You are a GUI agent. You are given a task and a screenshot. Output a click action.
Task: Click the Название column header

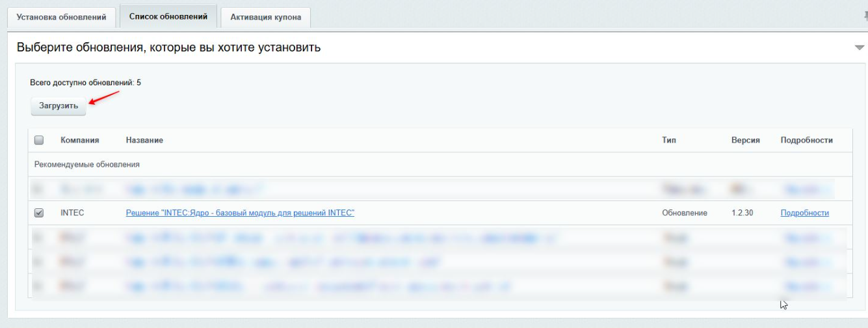144,140
